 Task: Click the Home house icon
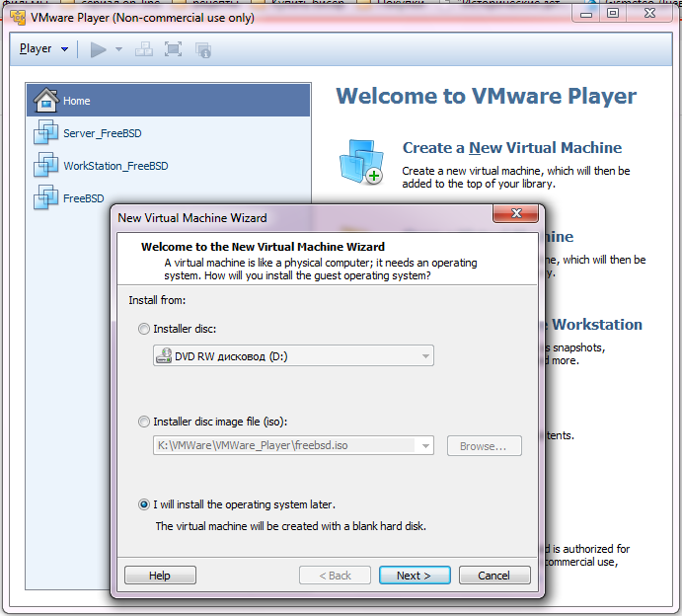coord(45,100)
